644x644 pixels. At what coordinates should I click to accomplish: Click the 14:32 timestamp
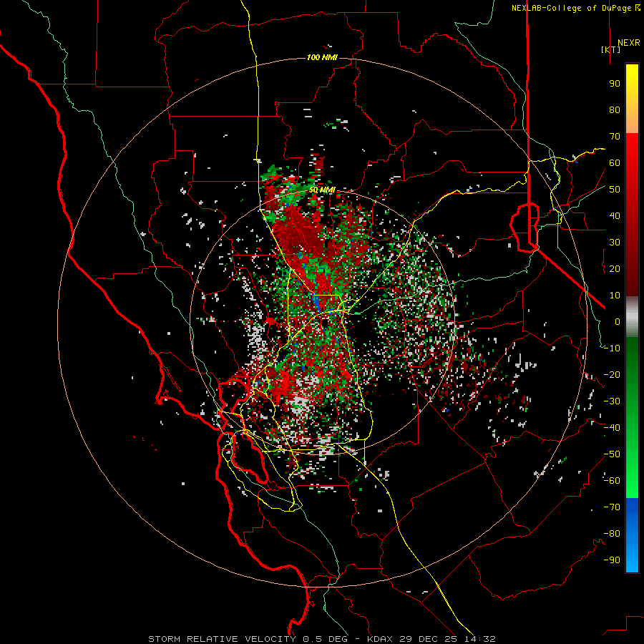(x=479, y=639)
